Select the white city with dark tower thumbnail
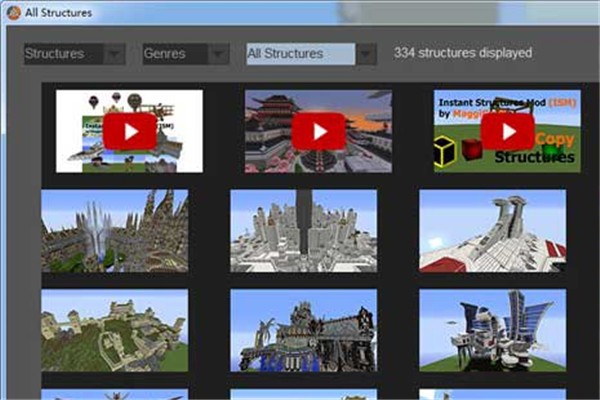This screenshot has height=400, width=600. [303, 231]
